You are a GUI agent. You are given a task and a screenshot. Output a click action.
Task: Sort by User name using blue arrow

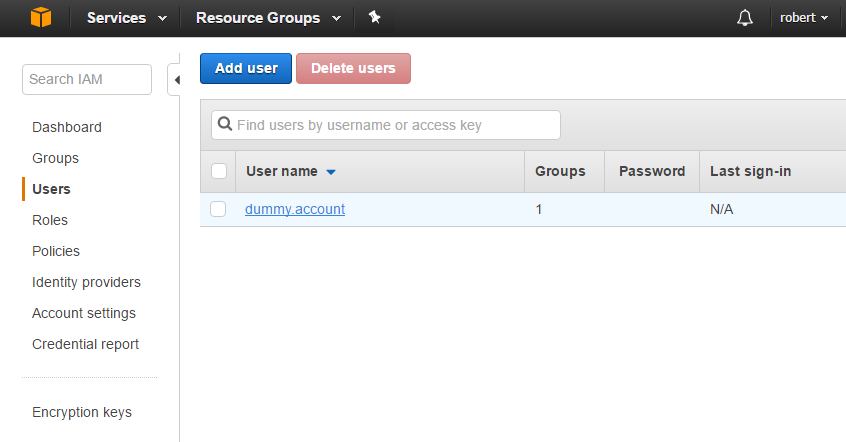click(331, 172)
